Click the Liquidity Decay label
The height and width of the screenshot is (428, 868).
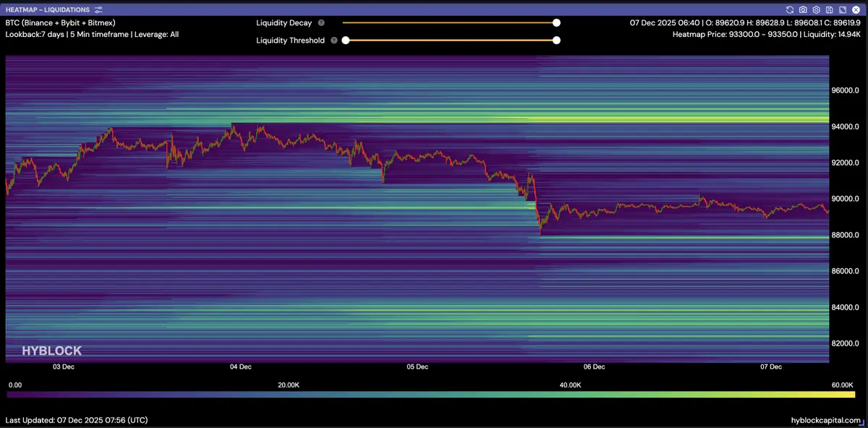pos(284,23)
